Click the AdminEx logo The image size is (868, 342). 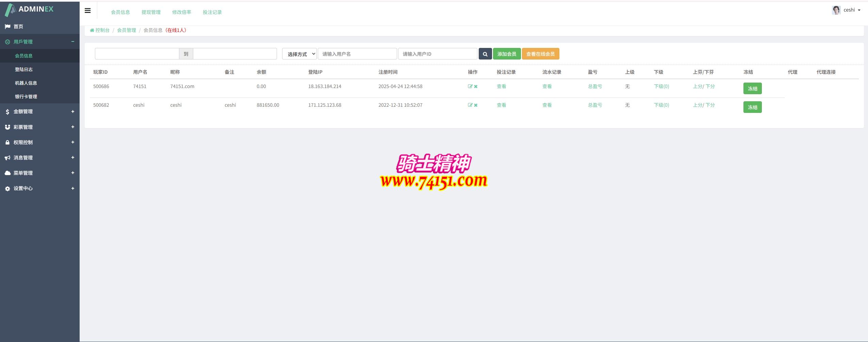click(30, 9)
